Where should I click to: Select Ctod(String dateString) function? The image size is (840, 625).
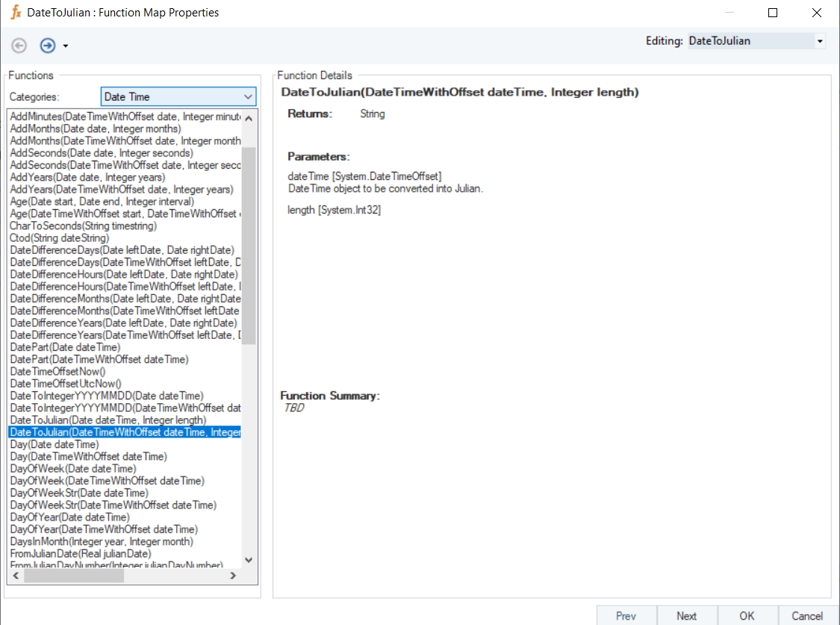pyautogui.click(x=59, y=238)
